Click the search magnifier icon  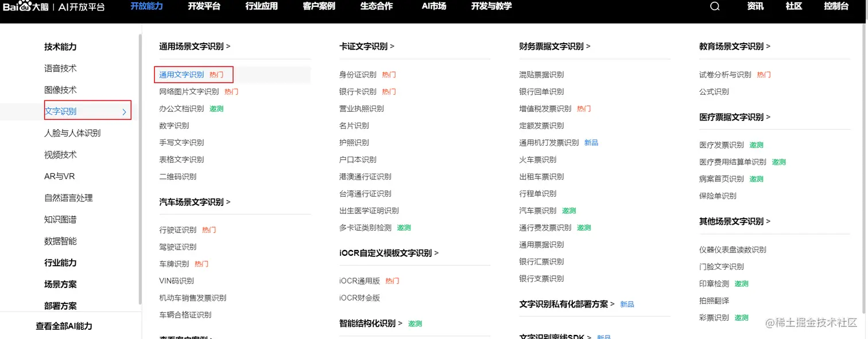[715, 6]
